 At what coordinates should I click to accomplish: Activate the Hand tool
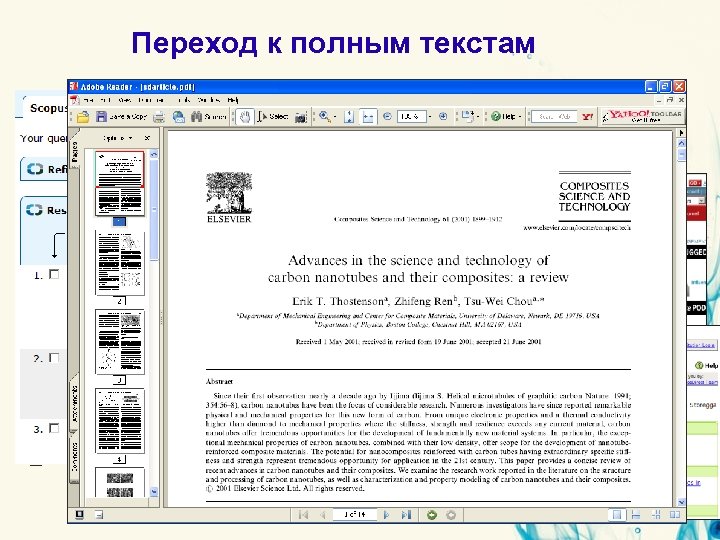[x=245, y=117]
